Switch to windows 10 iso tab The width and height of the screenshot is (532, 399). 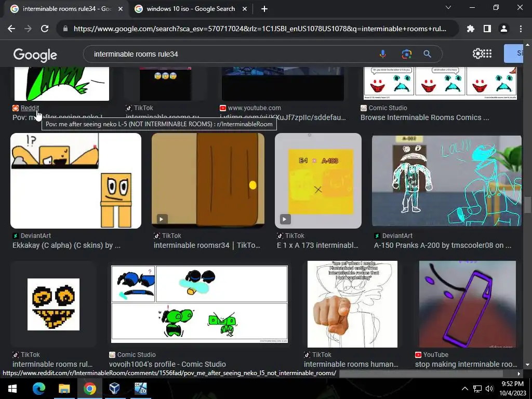(x=191, y=9)
